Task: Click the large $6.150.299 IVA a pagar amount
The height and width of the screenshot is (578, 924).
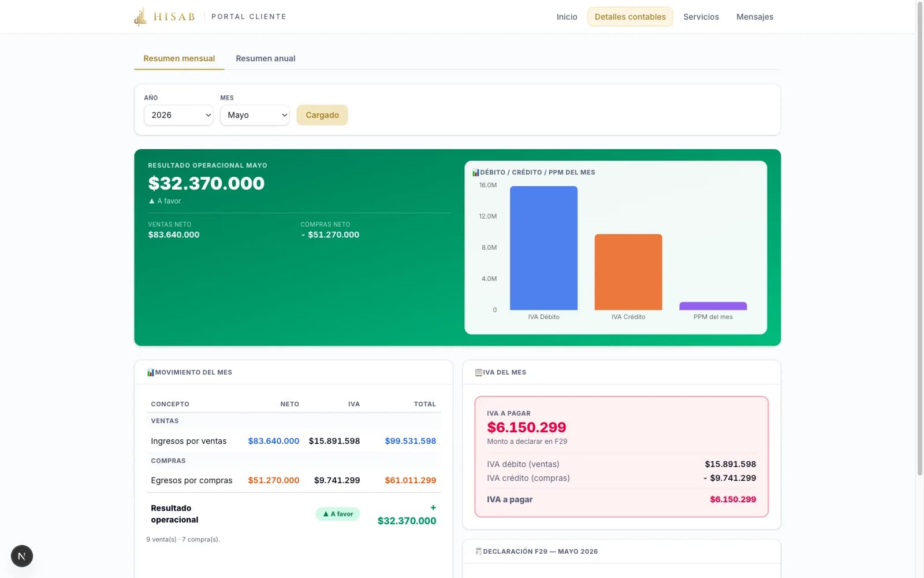Action: point(527,427)
